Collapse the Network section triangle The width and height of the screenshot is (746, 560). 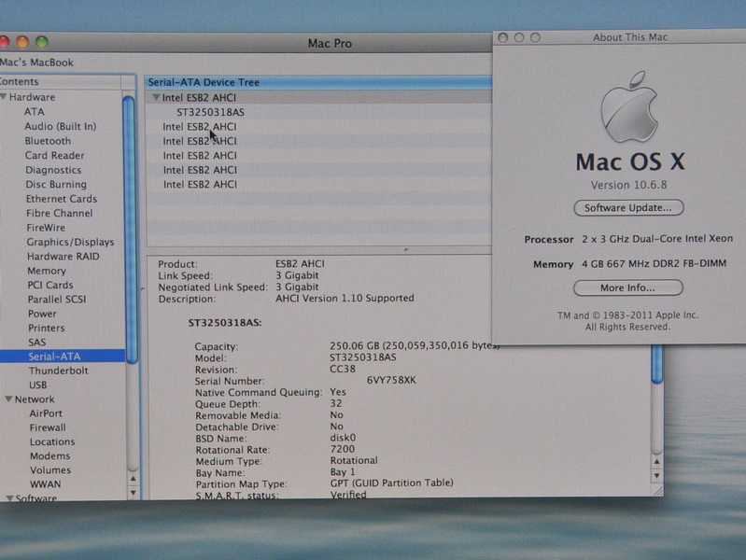point(8,399)
